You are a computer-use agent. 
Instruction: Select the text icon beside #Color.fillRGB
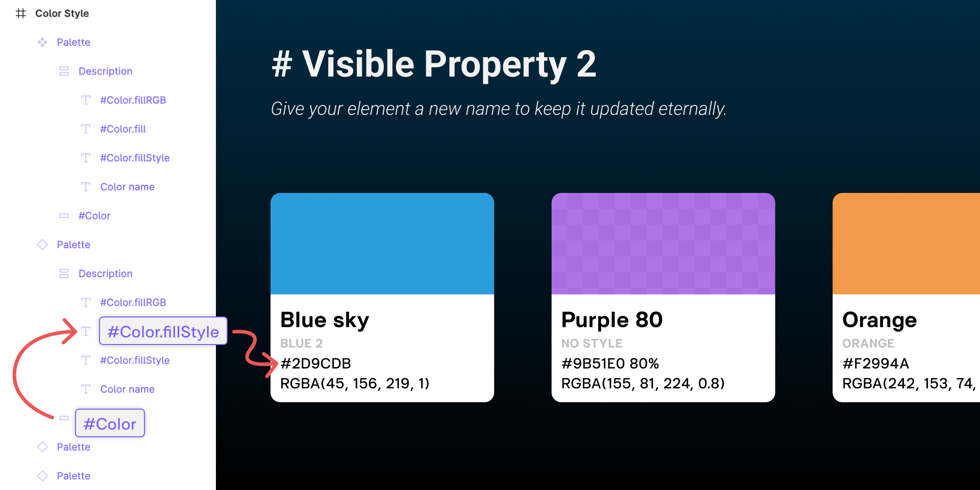(x=86, y=100)
